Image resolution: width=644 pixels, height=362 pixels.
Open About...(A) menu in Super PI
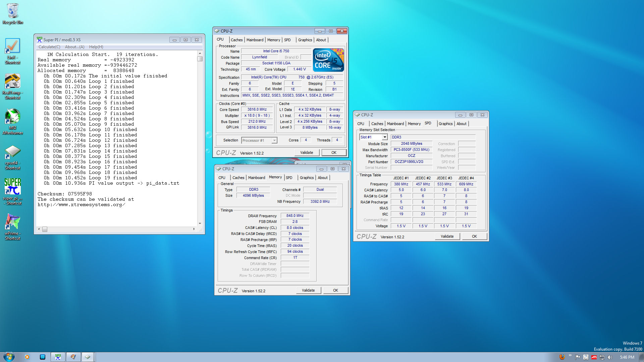point(74,47)
